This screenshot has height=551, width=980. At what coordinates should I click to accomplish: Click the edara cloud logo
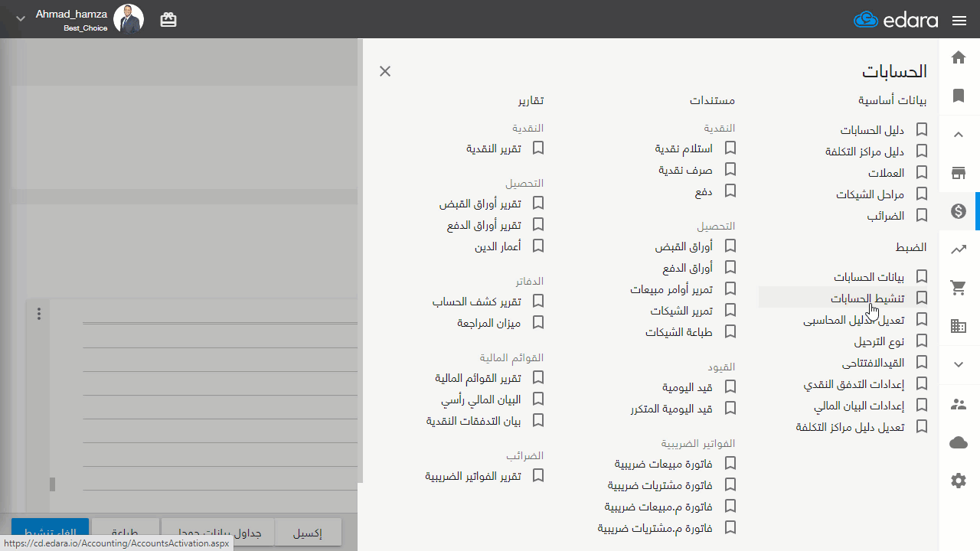point(865,20)
